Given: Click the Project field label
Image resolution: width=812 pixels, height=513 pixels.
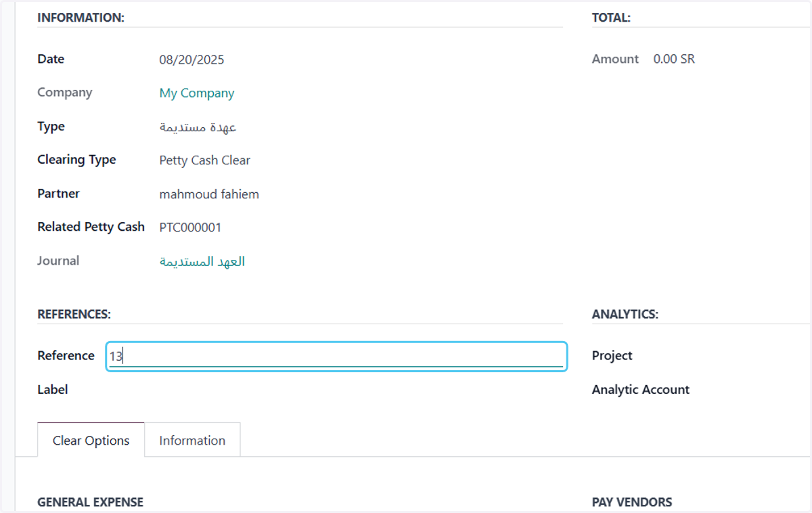Looking at the screenshot, I should click(612, 355).
